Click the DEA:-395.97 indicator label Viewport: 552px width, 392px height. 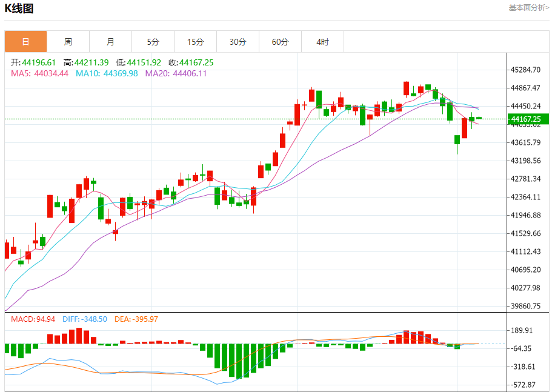[x=136, y=319]
